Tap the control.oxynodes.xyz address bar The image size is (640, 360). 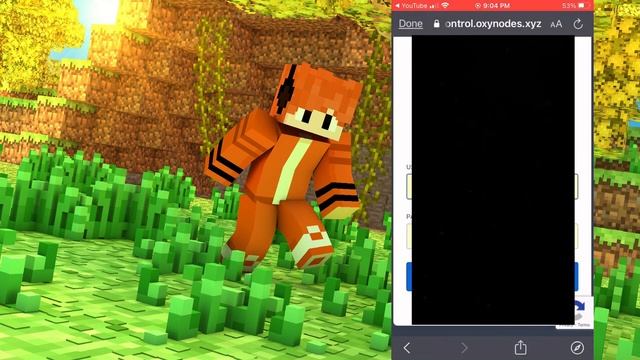tap(493, 24)
